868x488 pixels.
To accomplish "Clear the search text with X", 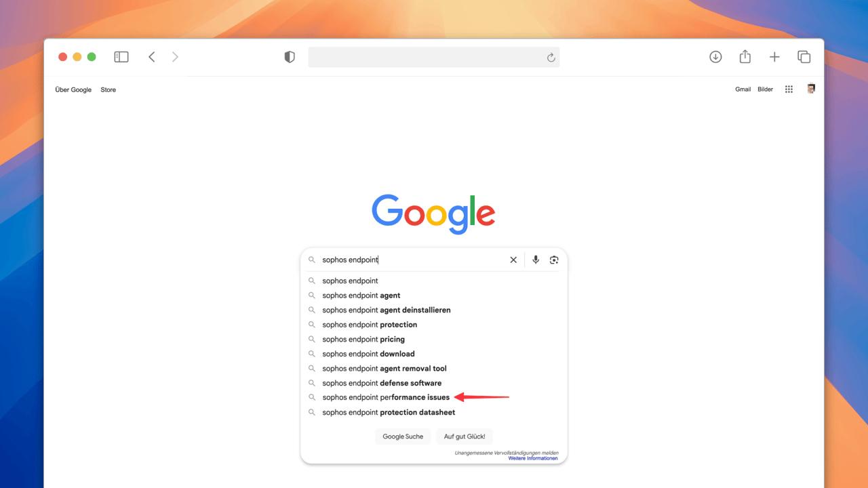I will coord(513,260).
